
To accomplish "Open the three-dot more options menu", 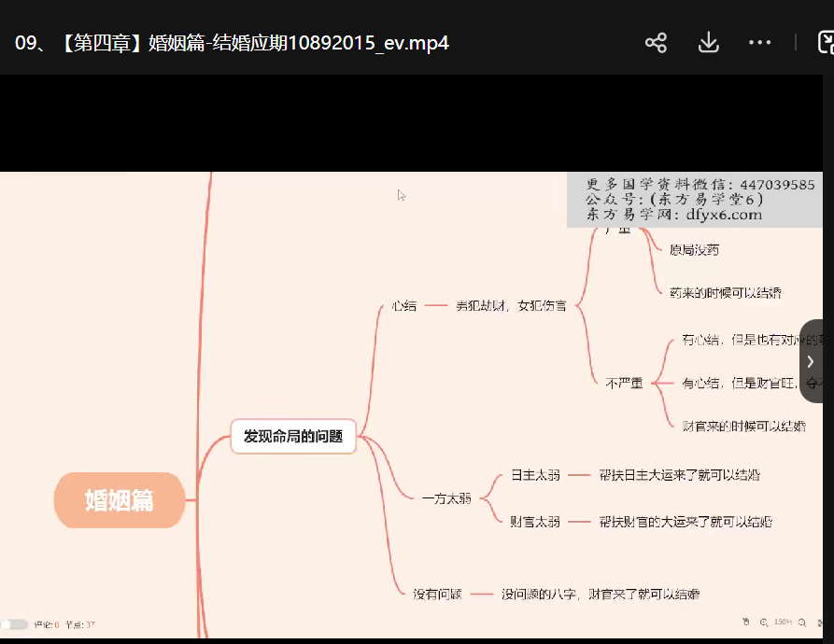I will (759, 43).
